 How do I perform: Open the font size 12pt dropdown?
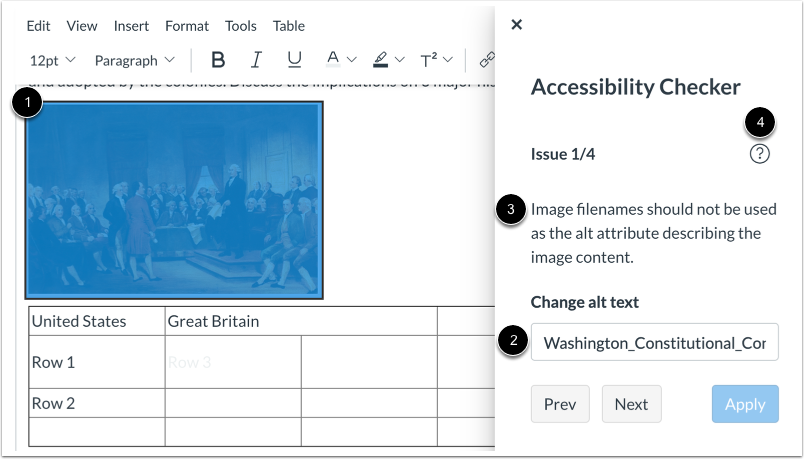click(x=52, y=61)
